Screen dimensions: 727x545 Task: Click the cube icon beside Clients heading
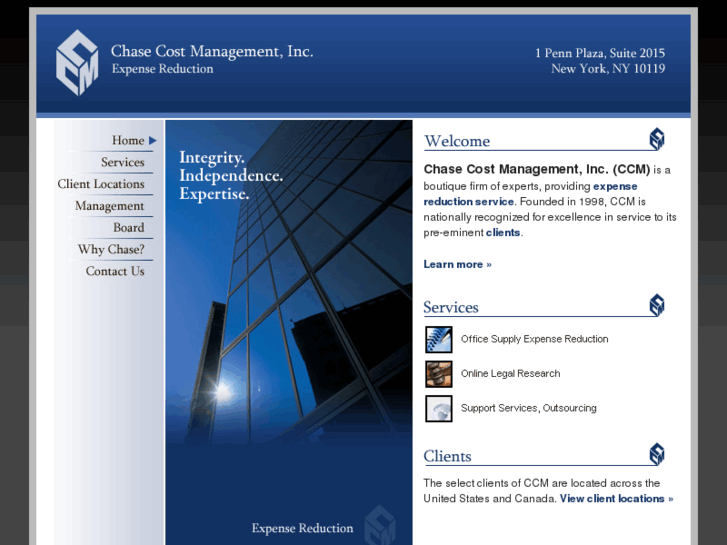tap(657, 454)
